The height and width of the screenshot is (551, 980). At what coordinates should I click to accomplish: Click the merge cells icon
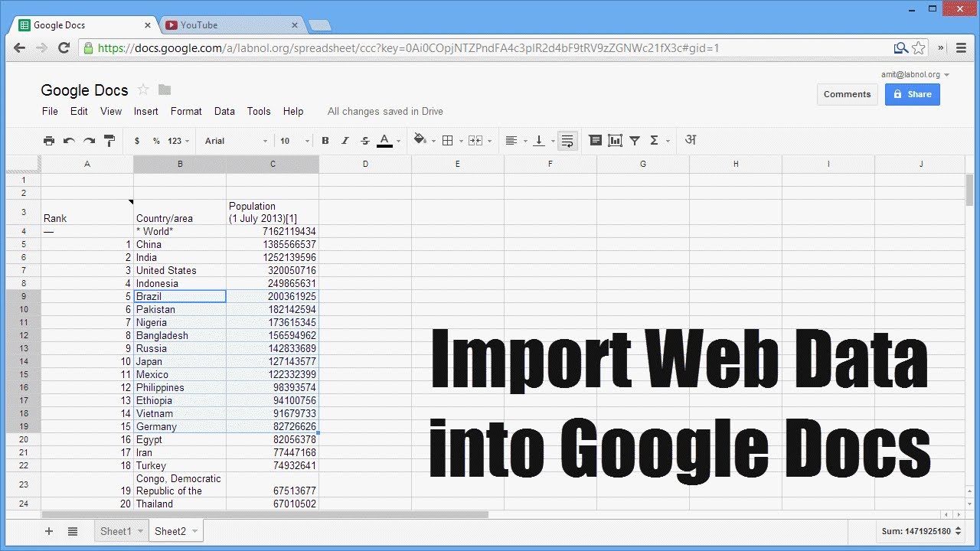[x=475, y=141]
